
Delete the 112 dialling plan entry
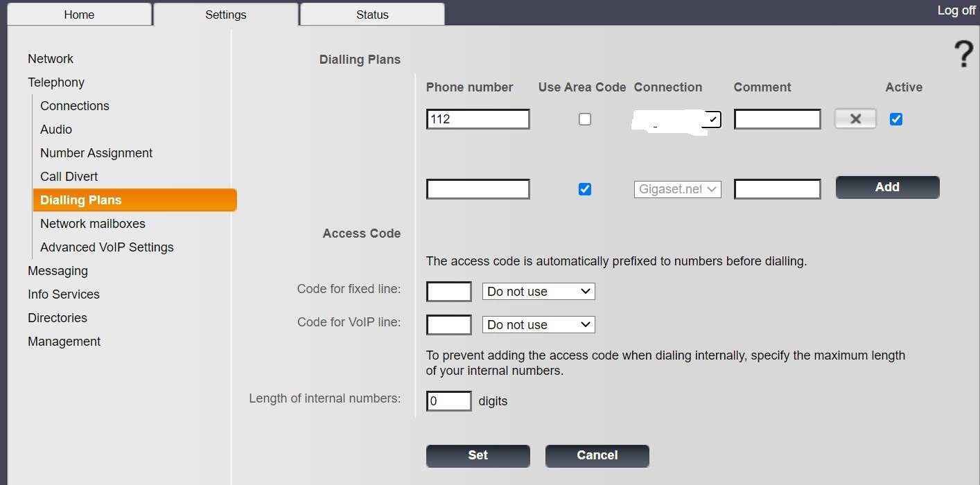(x=855, y=119)
